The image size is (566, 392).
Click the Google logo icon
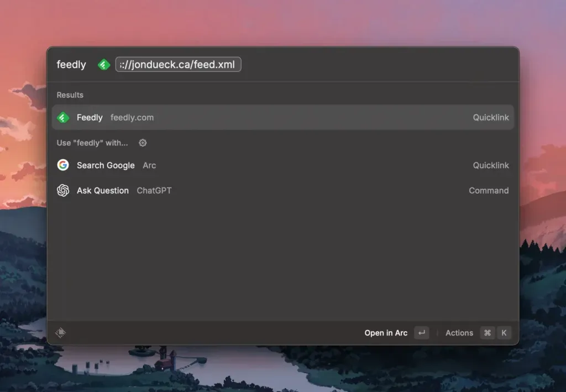click(63, 165)
